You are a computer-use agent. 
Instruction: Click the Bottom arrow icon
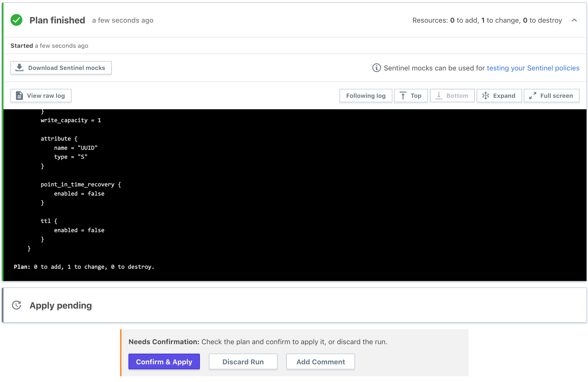[439, 96]
